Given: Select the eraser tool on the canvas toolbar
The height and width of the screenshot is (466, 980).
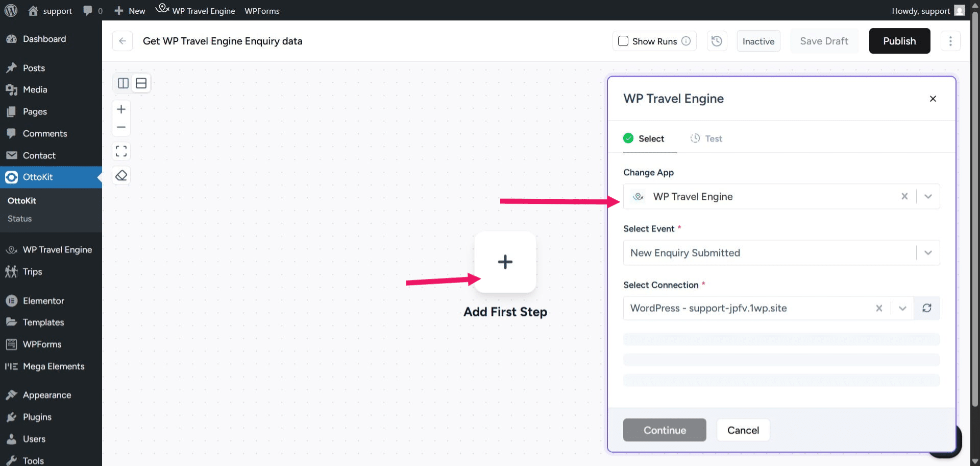Looking at the screenshot, I should tap(121, 175).
